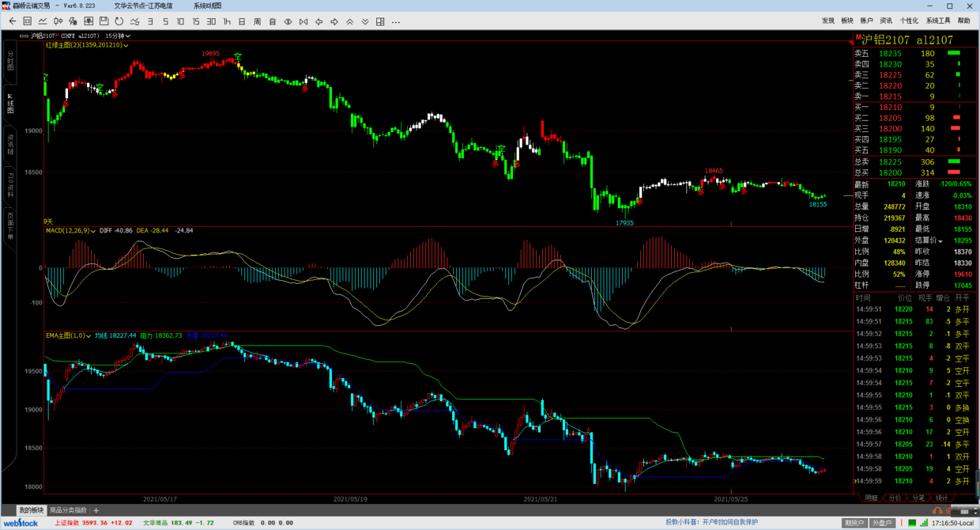Open the 帮助 menu

pos(963,21)
